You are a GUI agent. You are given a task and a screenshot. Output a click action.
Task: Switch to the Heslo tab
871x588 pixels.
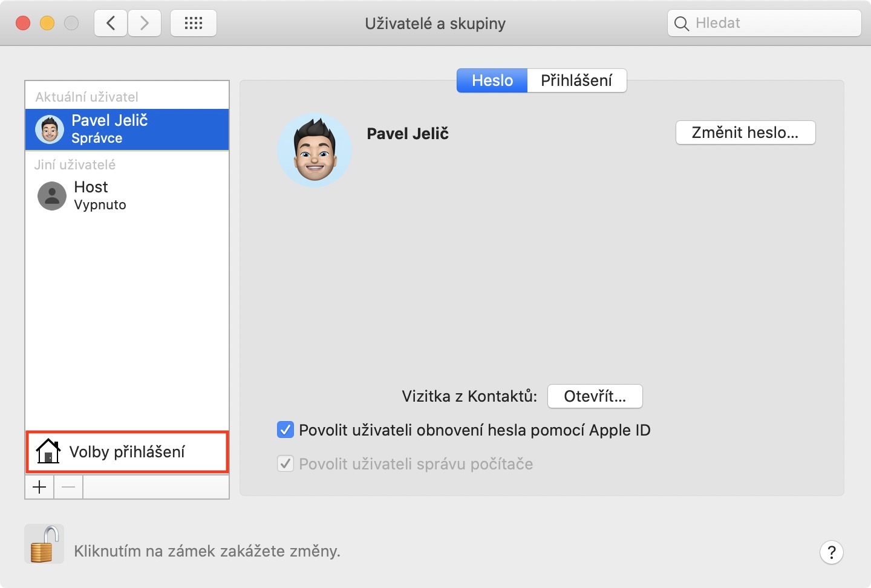tap(492, 80)
